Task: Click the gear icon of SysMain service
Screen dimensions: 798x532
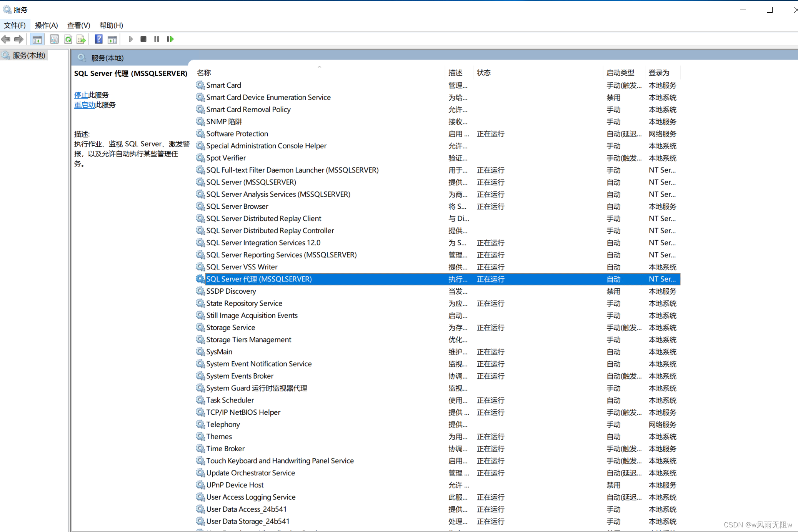Action: 200,352
